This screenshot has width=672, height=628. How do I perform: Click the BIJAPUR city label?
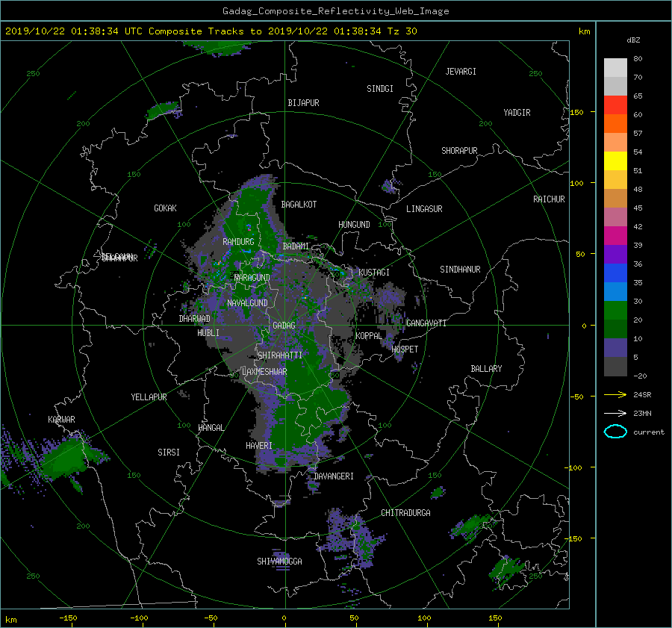click(303, 103)
